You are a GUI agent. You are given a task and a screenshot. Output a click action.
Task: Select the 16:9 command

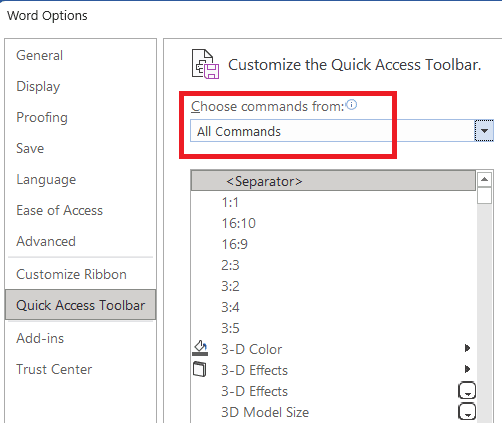pyautogui.click(x=333, y=244)
